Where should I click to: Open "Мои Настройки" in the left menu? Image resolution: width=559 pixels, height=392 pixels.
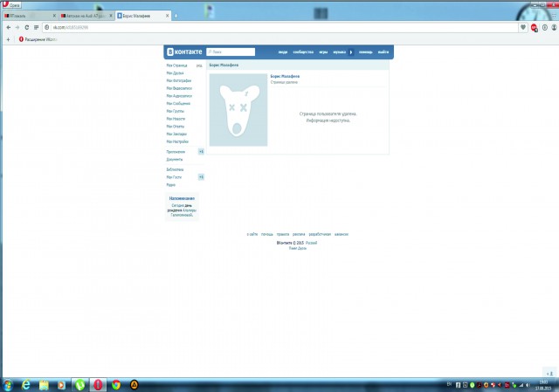177,141
